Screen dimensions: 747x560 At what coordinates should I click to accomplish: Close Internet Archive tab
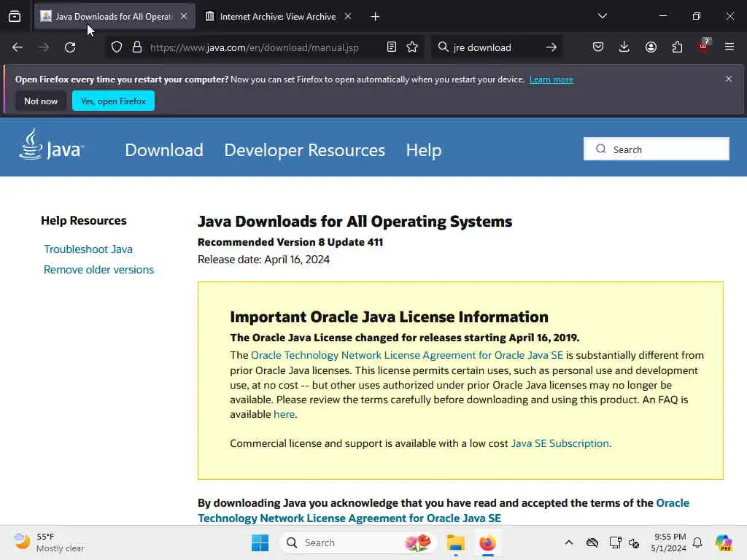pos(348,16)
